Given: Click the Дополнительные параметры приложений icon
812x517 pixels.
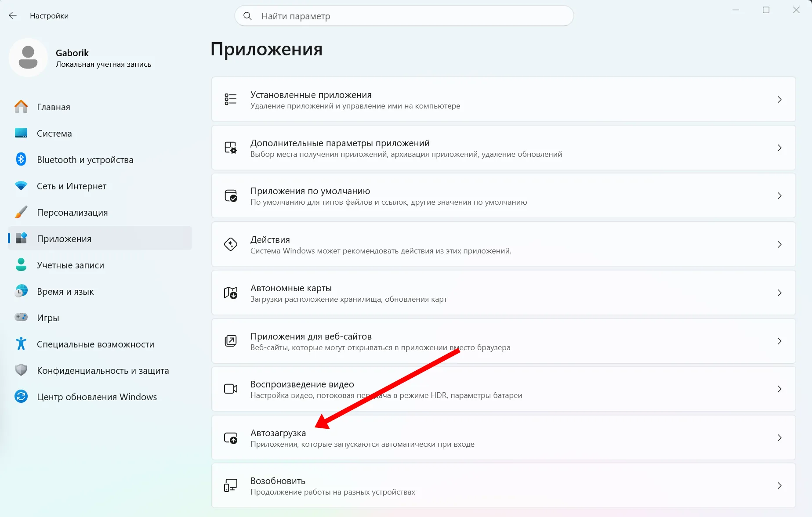Looking at the screenshot, I should point(231,148).
